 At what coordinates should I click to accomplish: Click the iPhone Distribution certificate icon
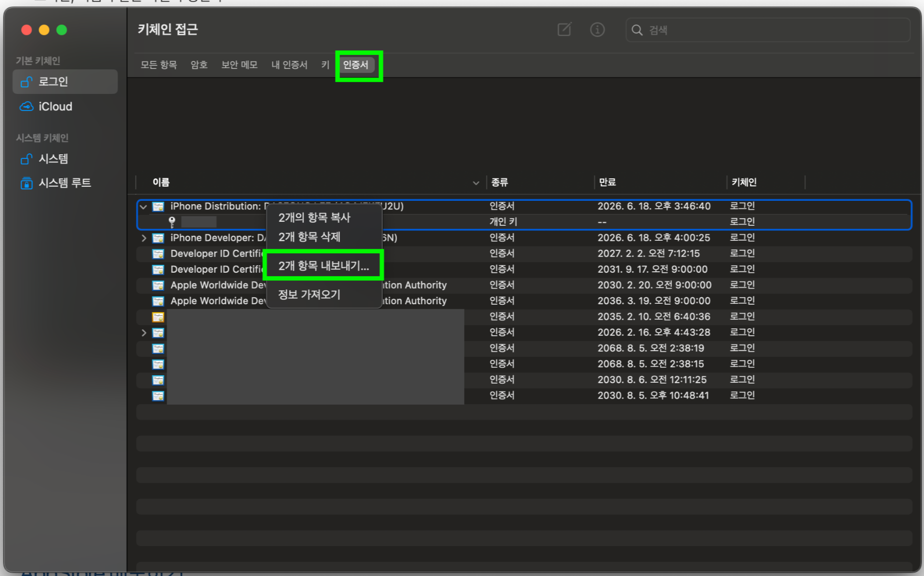click(x=158, y=206)
